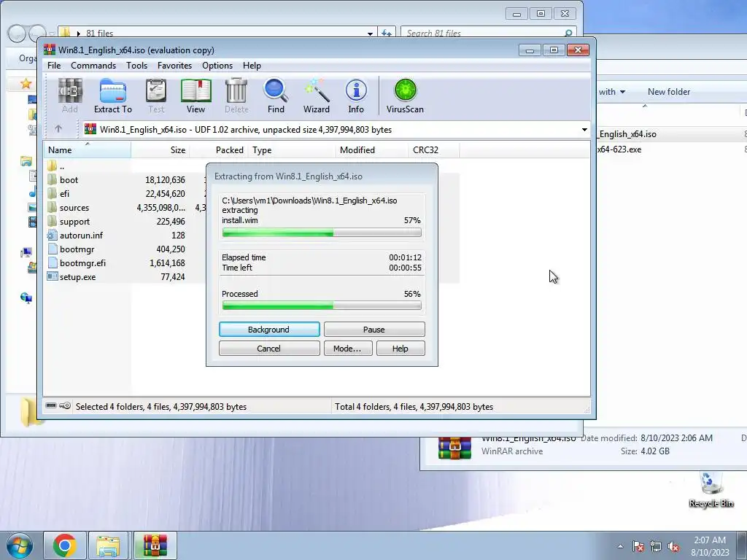Select the bootmgr.efi file icon
The image size is (747, 560).
(x=52, y=262)
